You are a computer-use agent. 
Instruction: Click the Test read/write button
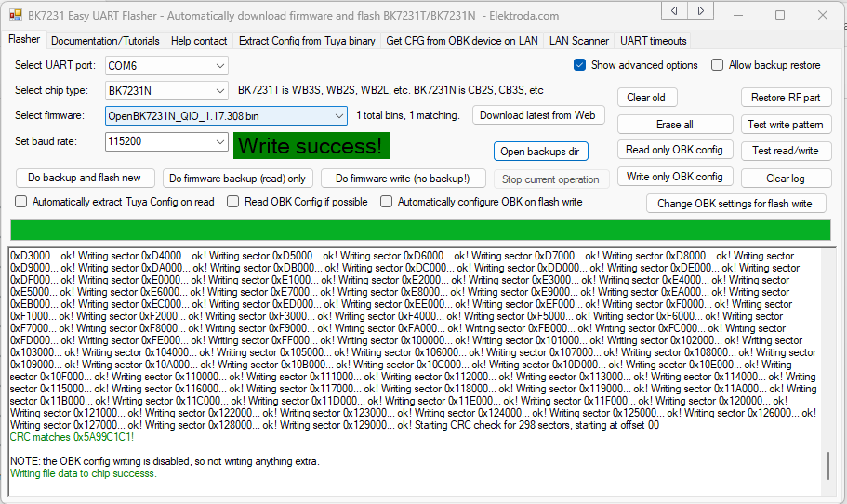[x=786, y=151]
